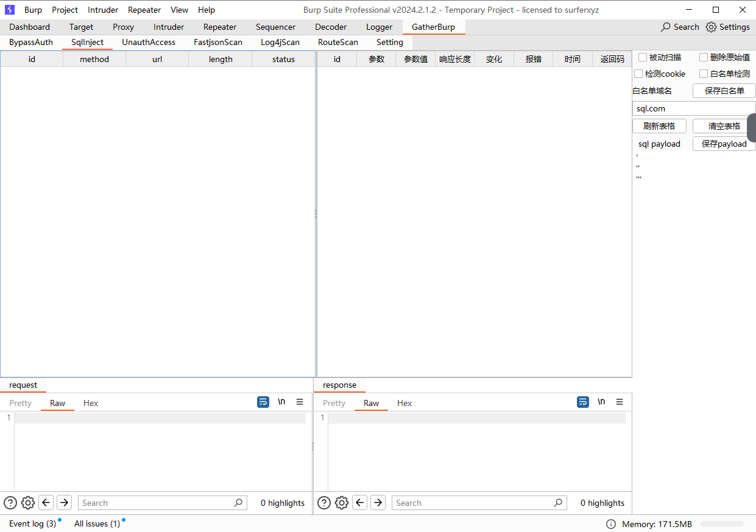Switch to the Proxy tab
Viewport: 756px width, 532px height.
pos(123,27)
